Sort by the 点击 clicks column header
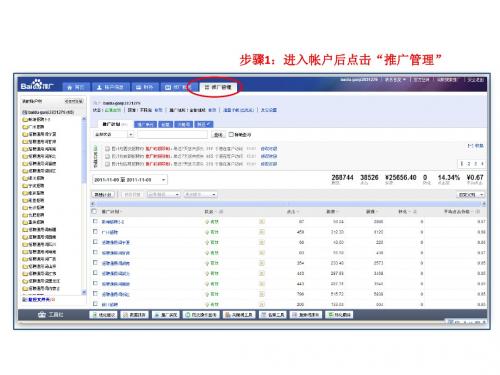This screenshot has width=500, height=375. click(x=293, y=212)
